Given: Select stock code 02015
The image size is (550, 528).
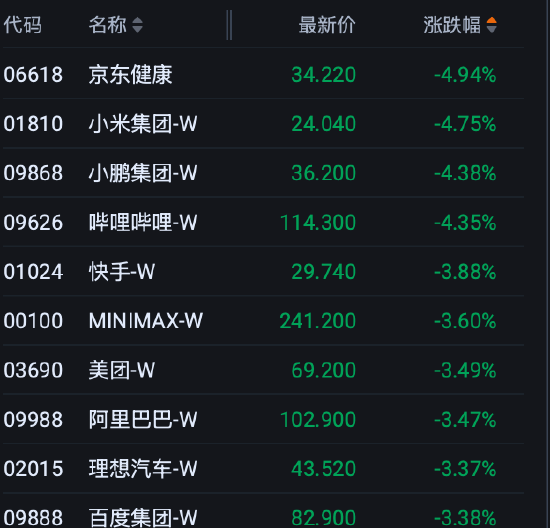Looking at the screenshot, I should click(x=33, y=469).
